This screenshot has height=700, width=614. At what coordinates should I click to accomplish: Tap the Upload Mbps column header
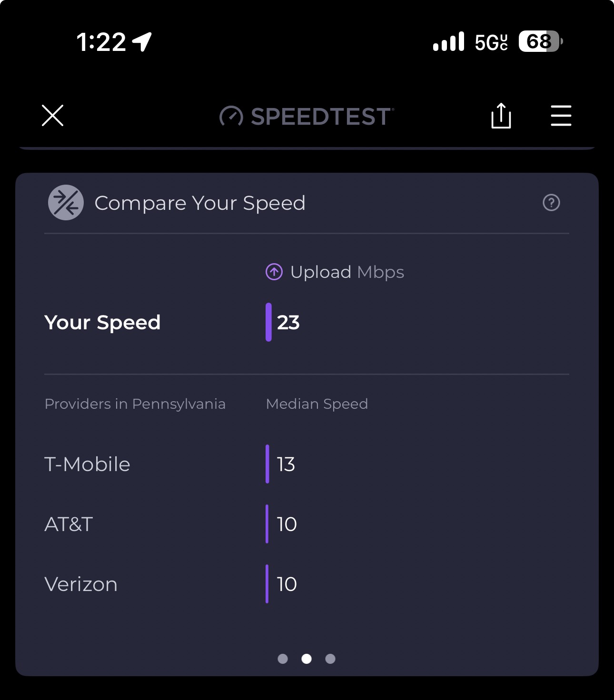point(335,272)
